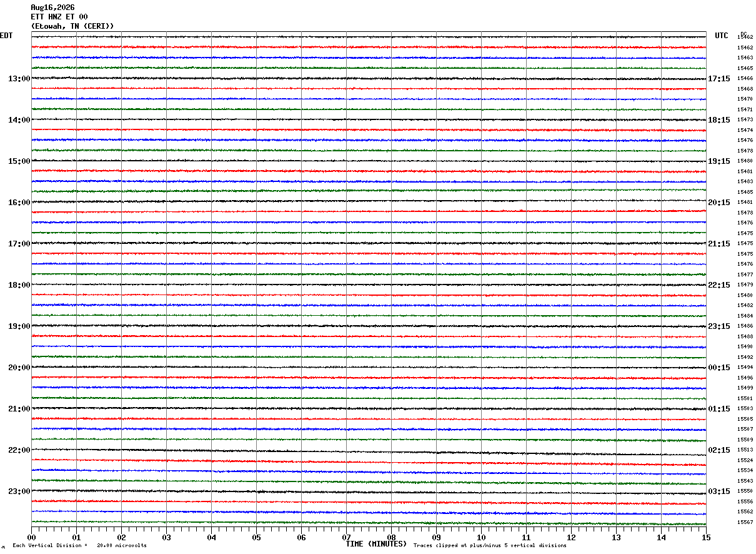Image resolution: width=756 pixels, height=554 pixels.
Task: Click minute 00 on time axis
Action: pyautogui.click(x=31, y=537)
